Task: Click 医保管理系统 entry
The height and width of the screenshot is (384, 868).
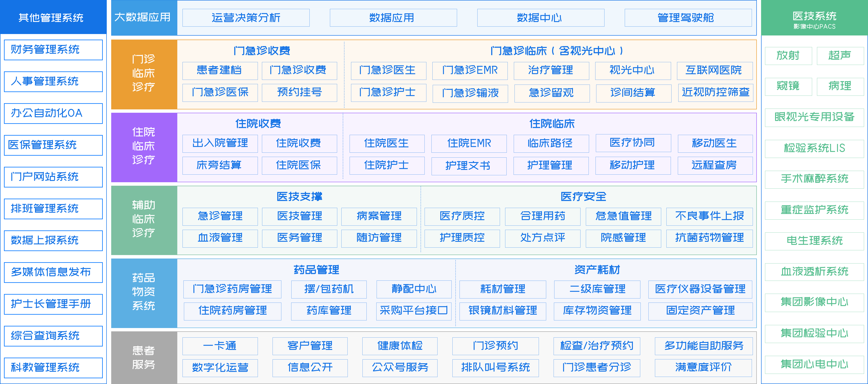Action: pos(53,145)
